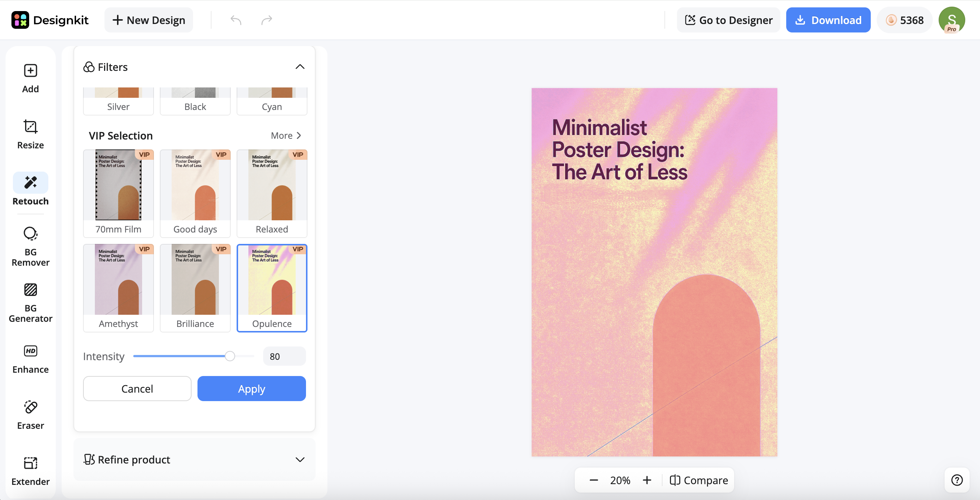The height and width of the screenshot is (500, 980).
Task: Click the Filters panel icon
Action: click(89, 67)
